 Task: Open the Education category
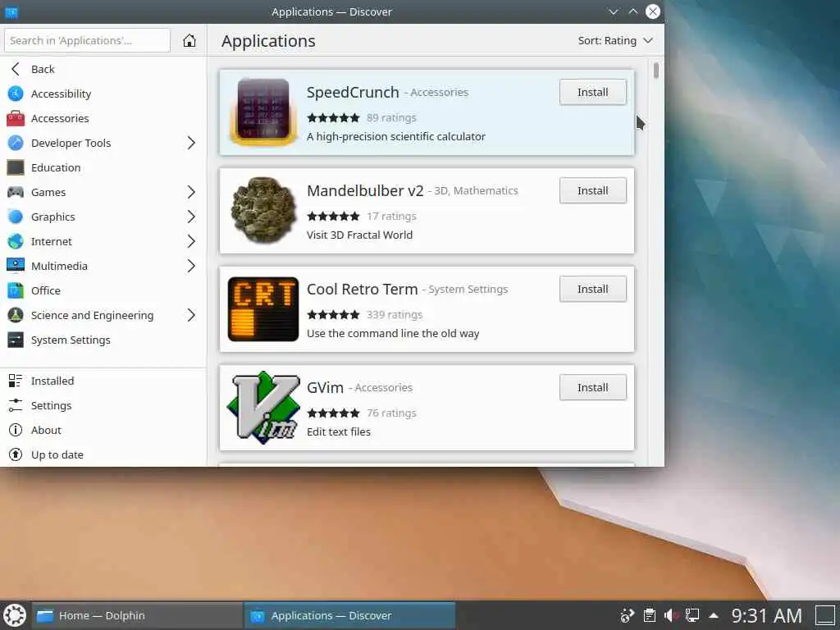click(103, 167)
